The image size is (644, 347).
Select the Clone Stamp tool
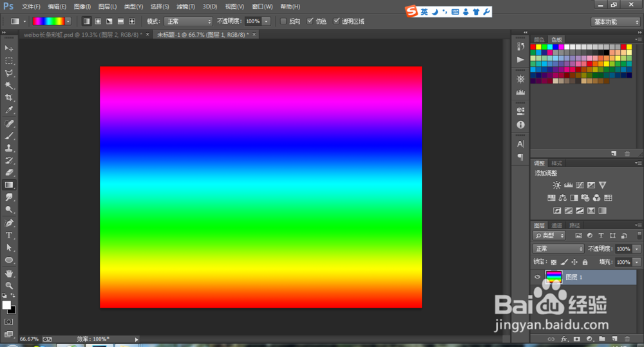coord(8,148)
